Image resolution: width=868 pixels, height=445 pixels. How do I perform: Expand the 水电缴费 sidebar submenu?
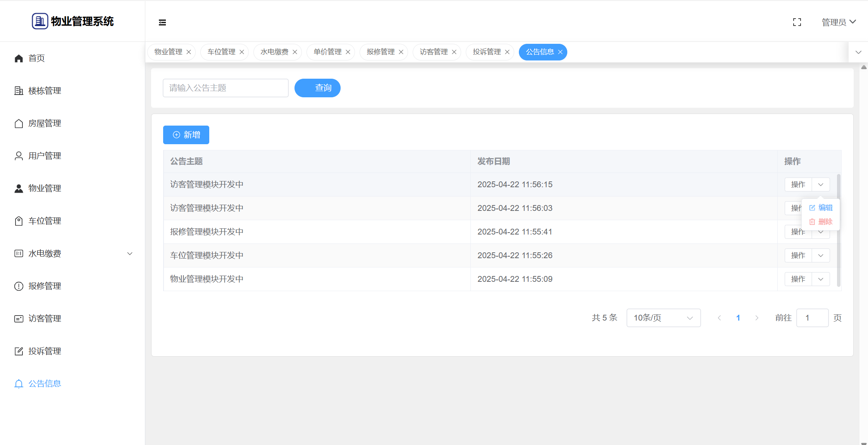pyautogui.click(x=130, y=254)
